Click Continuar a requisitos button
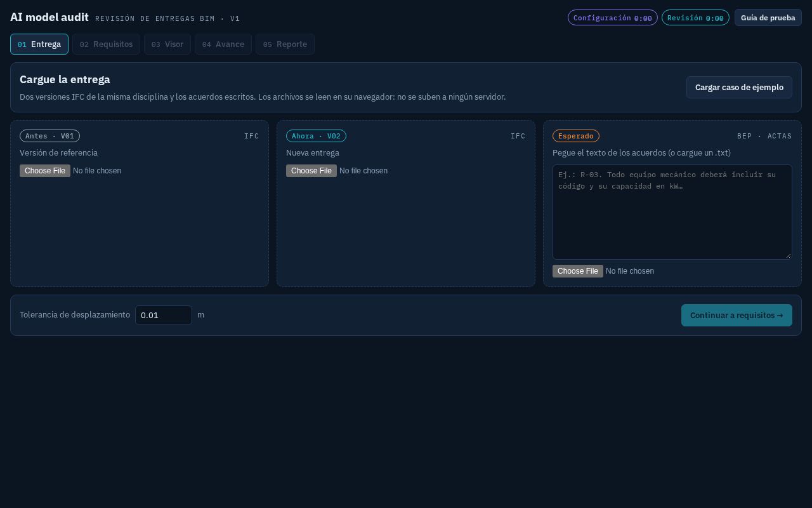 (x=737, y=315)
